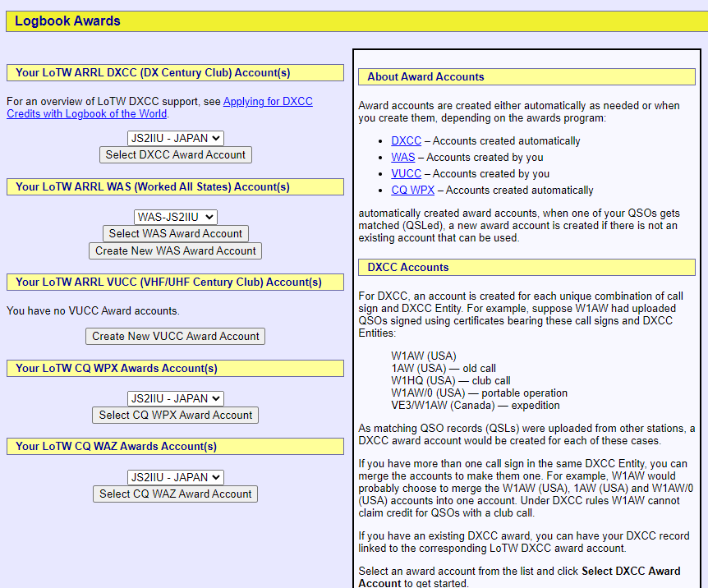Click the Your LoTW CQ WAZ Awards heading
This screenshot has height=588, width=708.
pos(116,447)
